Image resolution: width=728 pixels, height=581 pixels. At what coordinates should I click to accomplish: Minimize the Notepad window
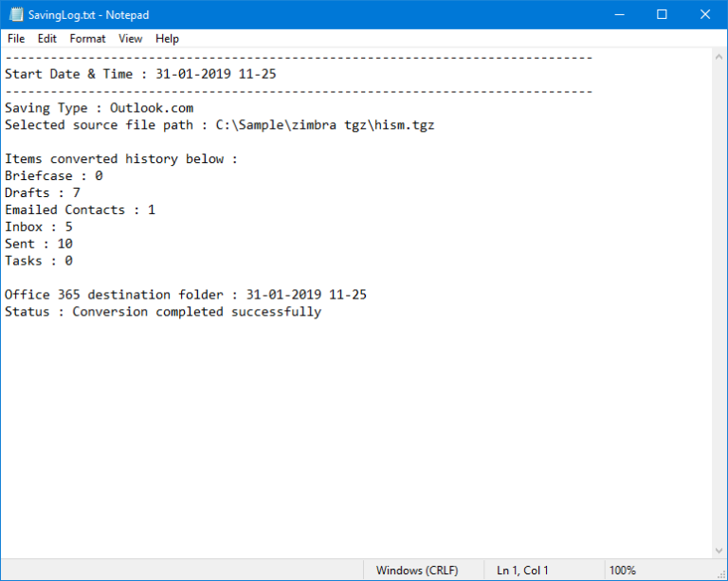[x=619, y=15]
